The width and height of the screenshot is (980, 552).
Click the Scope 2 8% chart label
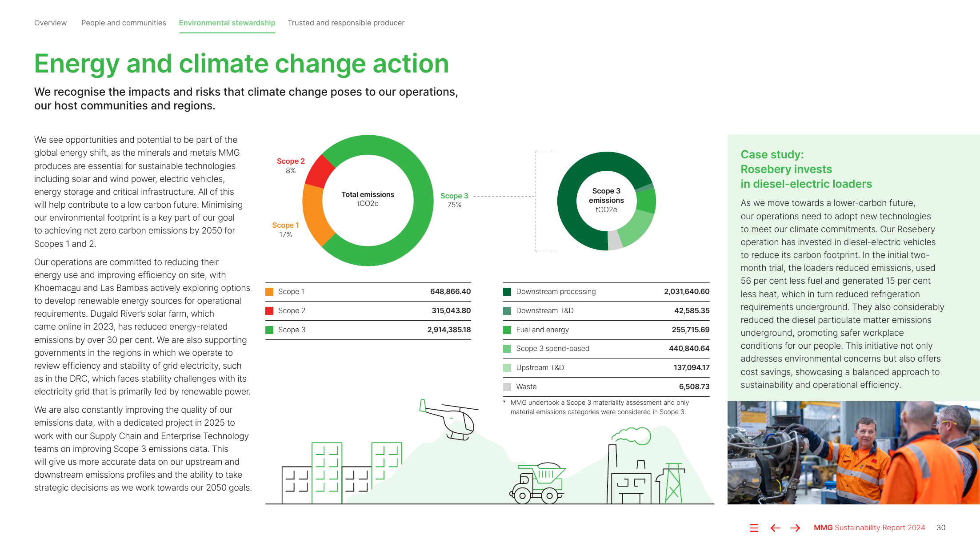click(291, 165)
